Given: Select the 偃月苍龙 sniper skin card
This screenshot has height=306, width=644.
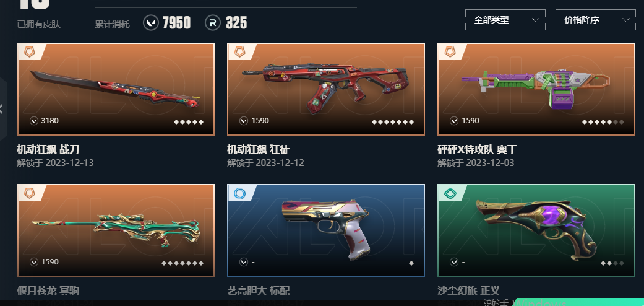Looking at the screenshot, I should click(116, 230).
